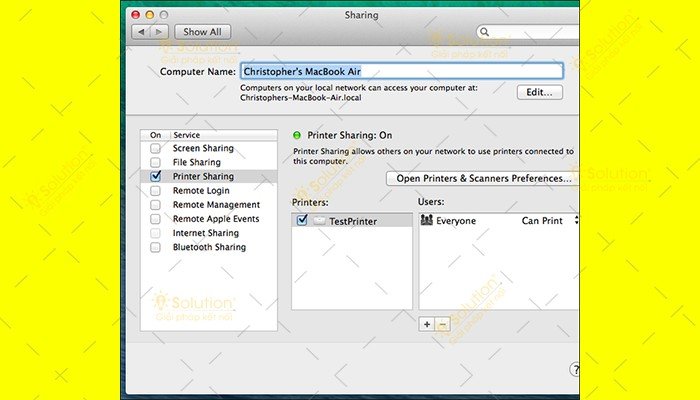Viewport: 700px width, 400px height.
Task: Click the help question mark button
Action: click(x=575, y=369)
